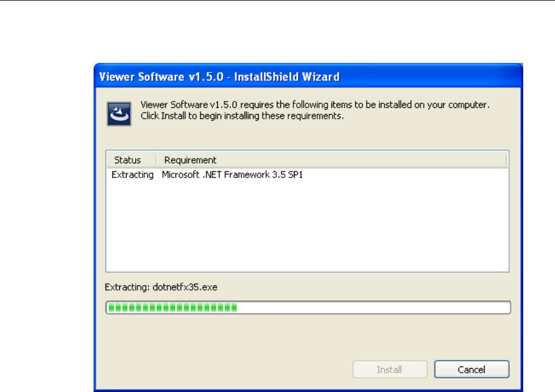
Task: Click the InstallShield setup icon
Action: click(119, 113)
